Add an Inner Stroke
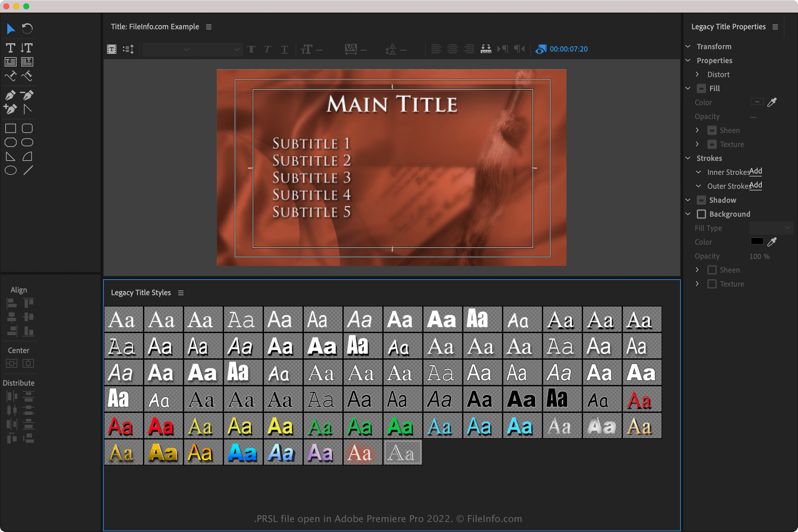This screenshot has width=798, height=532. pos(755,171)
